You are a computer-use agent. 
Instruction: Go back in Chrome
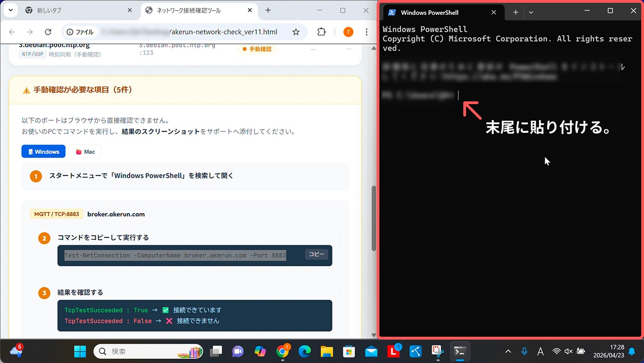tap(12, 32)
